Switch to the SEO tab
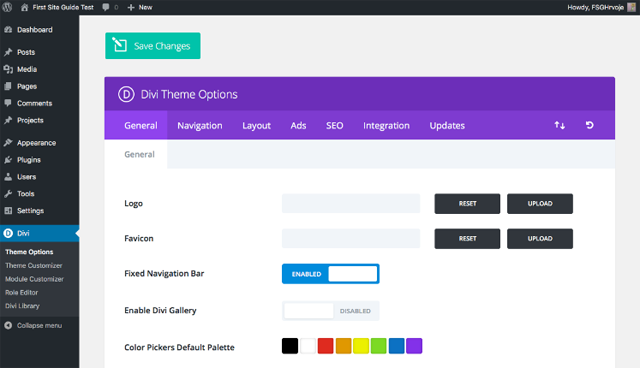 pyautogui.click(x=334, y=125)
